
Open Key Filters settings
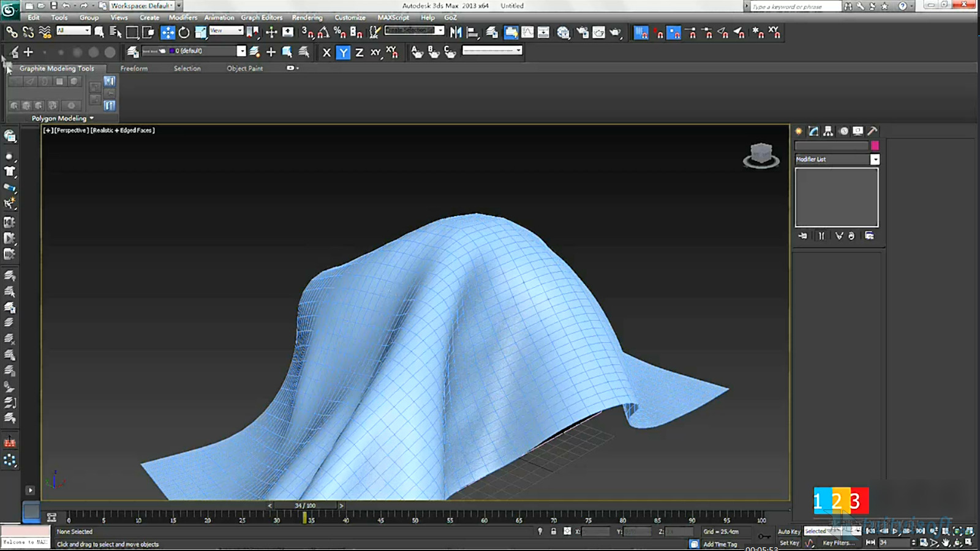coord(838,543)
